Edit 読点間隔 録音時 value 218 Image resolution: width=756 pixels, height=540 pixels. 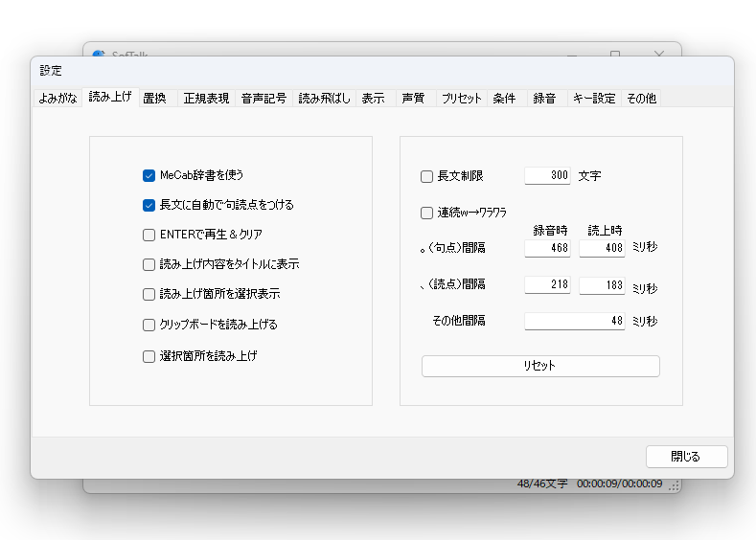(x=547, y=284)
